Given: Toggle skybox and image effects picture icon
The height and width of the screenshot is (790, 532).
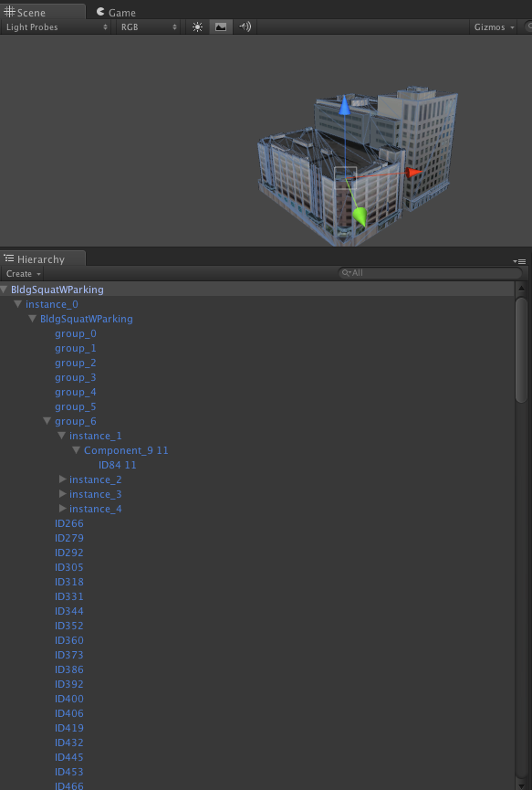Looking at the screenshot, I should pyautogui.click(x=221, y=27).
